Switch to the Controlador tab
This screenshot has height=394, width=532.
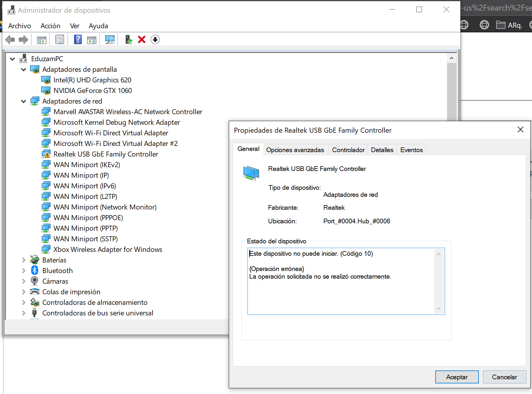tap(348, 150)
